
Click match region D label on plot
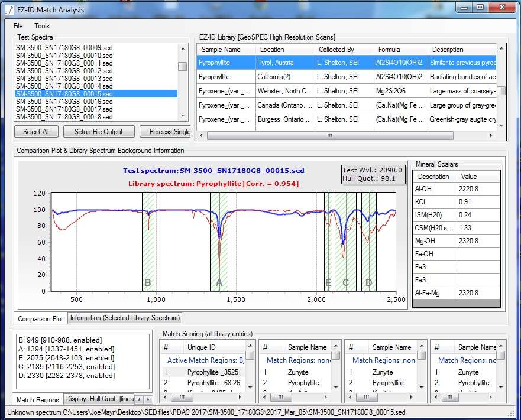click(368, 282)
